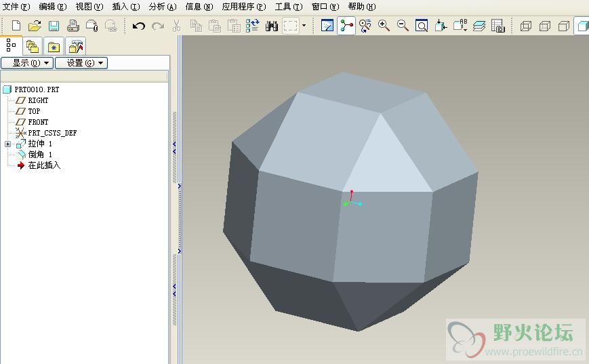
Task: Switch to the connections hammer-folder tab
Action: pyautogui.click(x=75, y=47)
